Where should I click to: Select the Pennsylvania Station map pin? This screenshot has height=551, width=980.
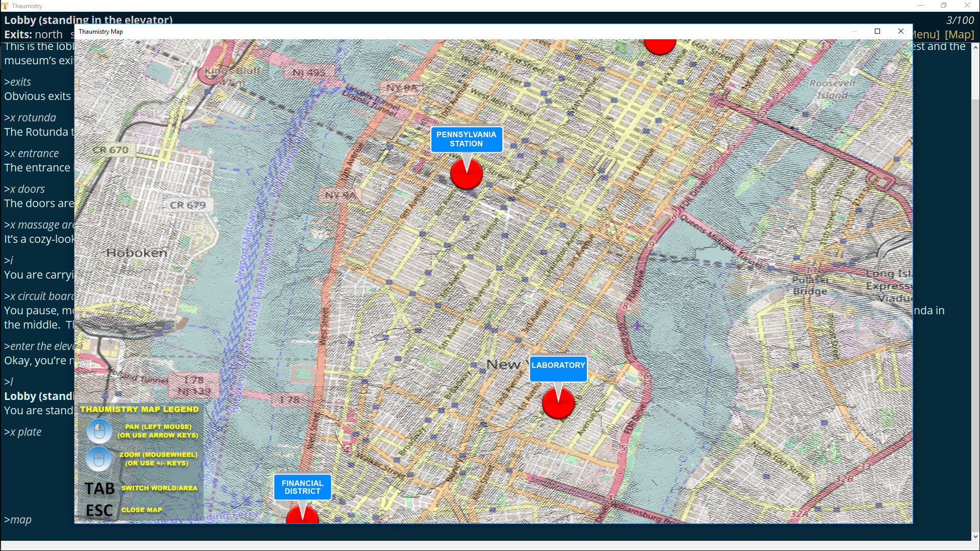[466, 173]
